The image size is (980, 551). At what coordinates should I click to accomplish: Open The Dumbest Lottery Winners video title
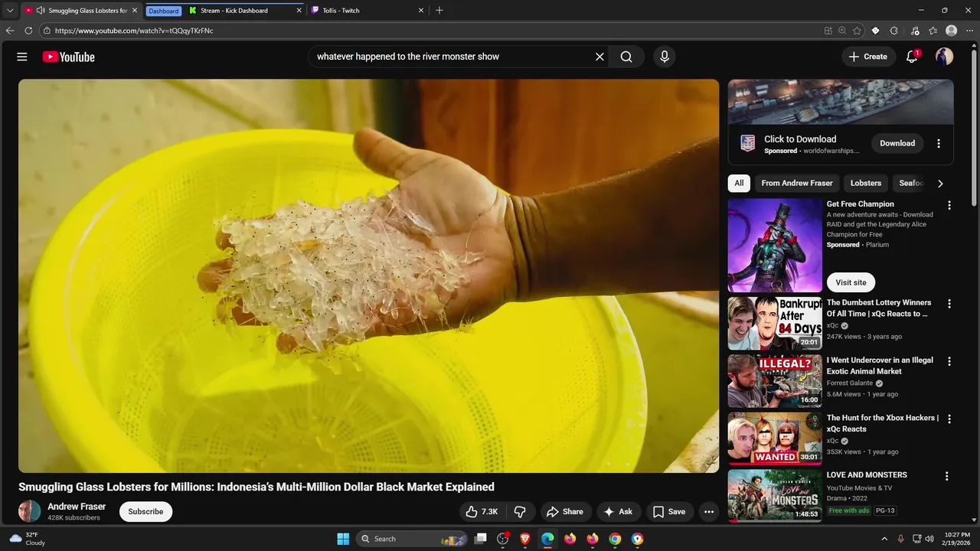(879, 308)
